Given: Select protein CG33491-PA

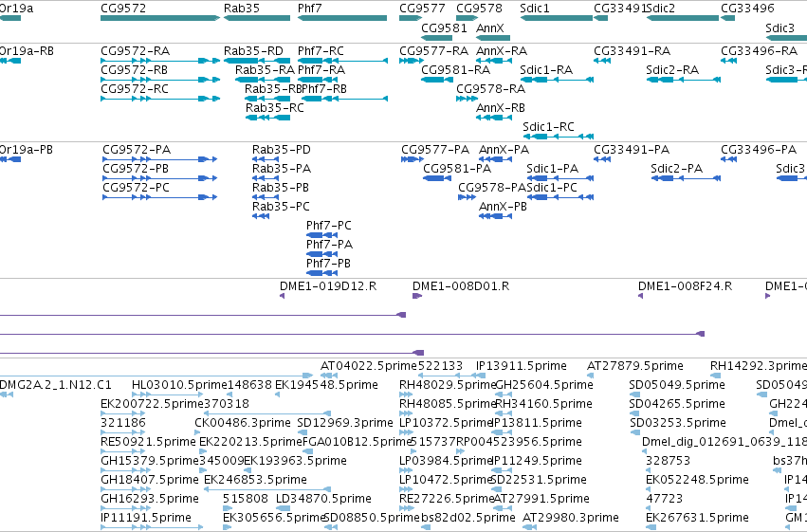Looking at the screenshot, I should pyautogui.click(x=632, y=150).
